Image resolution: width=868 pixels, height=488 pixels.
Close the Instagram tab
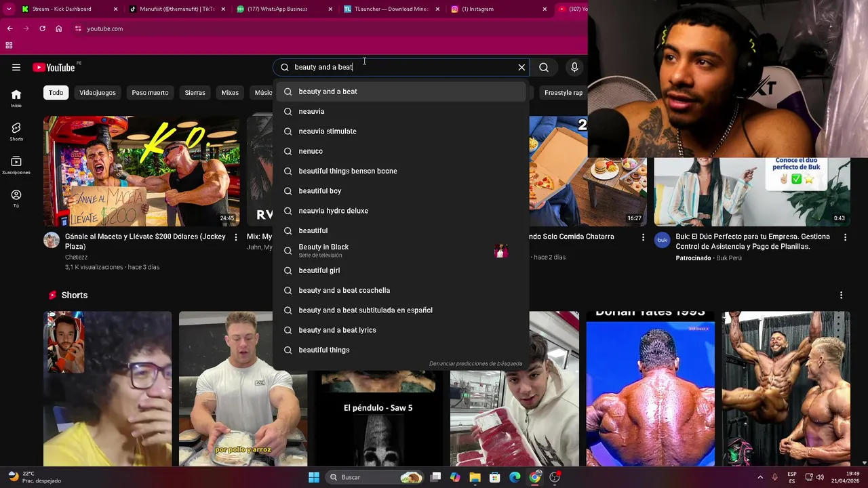545,9
